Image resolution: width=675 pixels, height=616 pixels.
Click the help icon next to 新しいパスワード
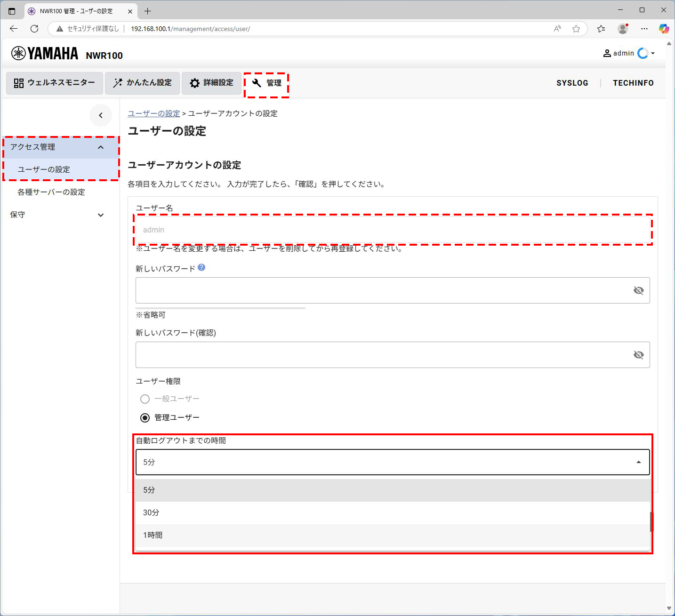(x=201, y=267)
